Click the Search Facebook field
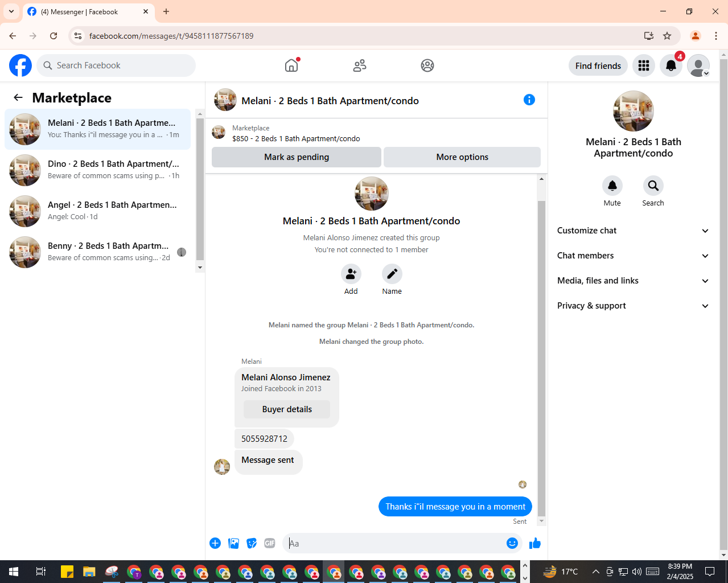This screenshot has width=728, height=583. point(116,65)
